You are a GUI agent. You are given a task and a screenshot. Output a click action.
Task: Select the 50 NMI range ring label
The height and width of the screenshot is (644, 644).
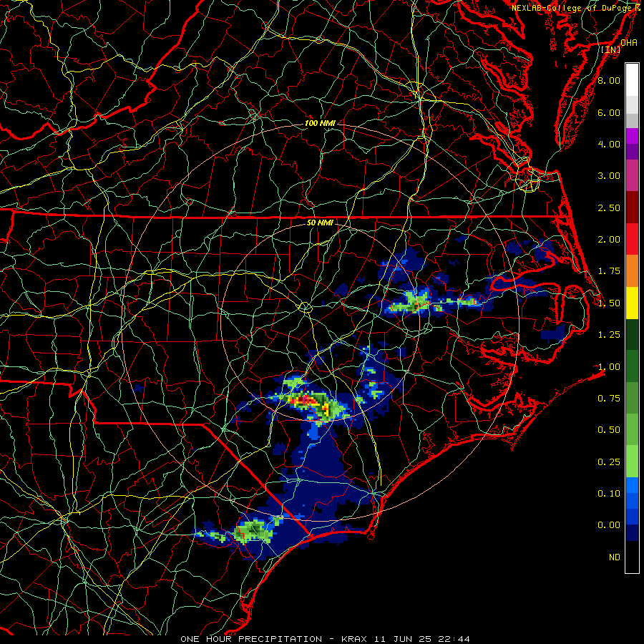(320, 223)
